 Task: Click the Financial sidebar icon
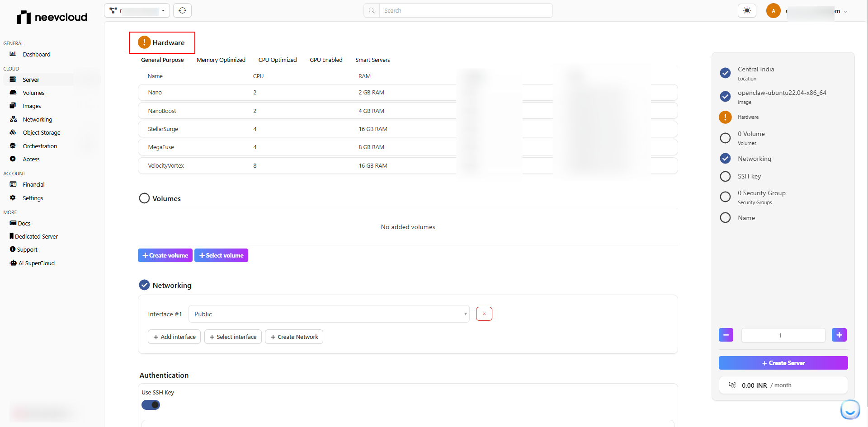13,184
